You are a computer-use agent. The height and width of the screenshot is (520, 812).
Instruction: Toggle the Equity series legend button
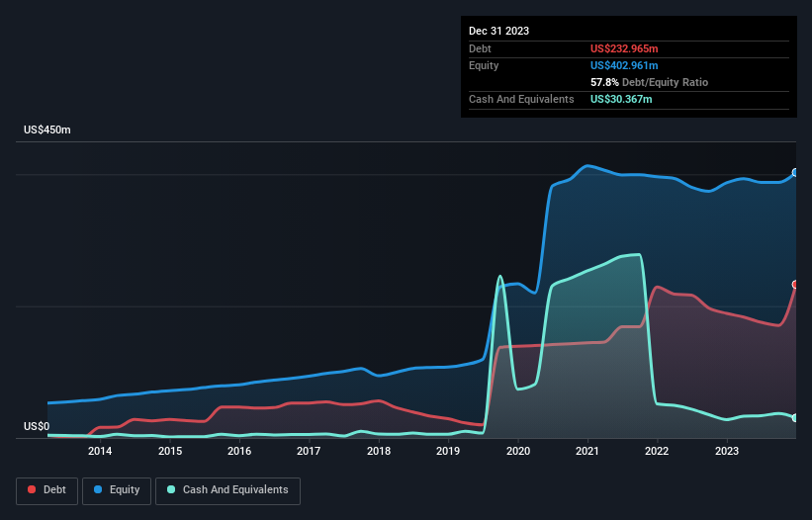(117, 490)
